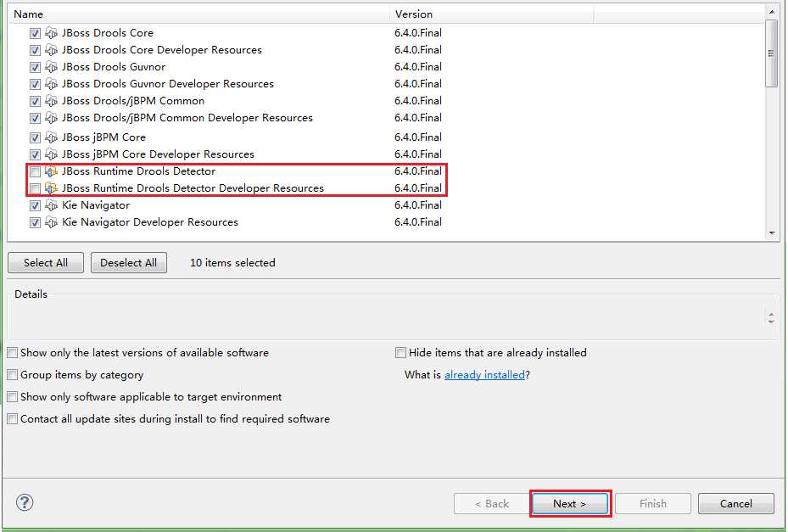Image resolution: width=788 pixels, height=532 pixels.
Task: Click the JBoss Drools Core Developer Resources icon
Action: pyautogui.click(x=51, y=50)
